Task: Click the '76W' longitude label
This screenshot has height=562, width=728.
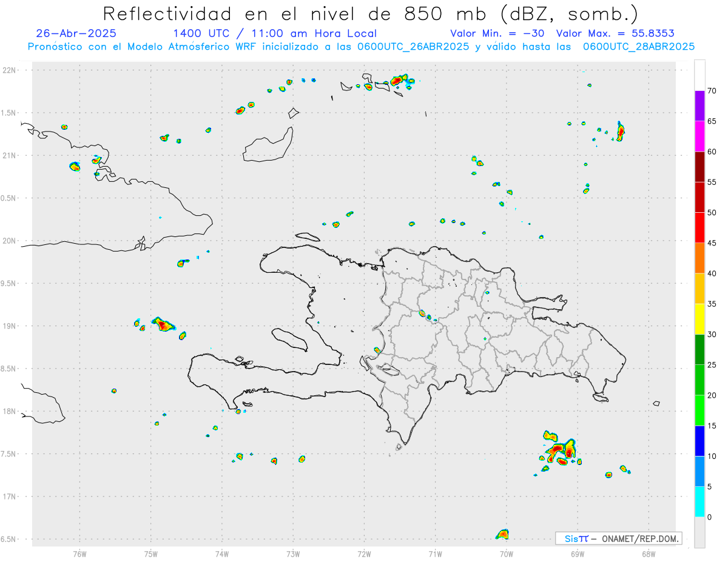Action: [x=79, y=554]
